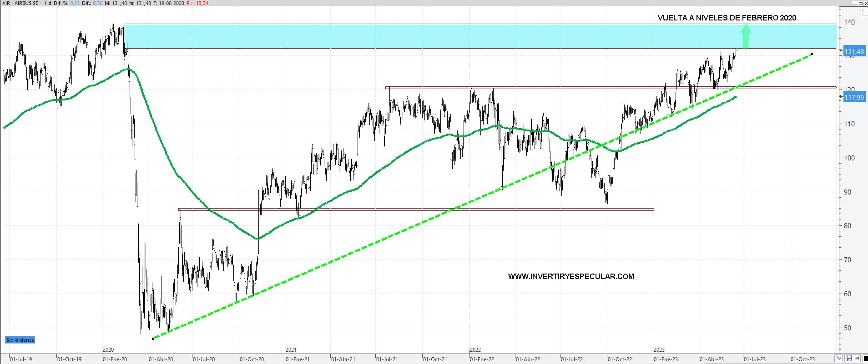Click the WWW.INVERTIRYESPECULAR.COM watermark text
Screen dimensions: 868x364
pyautogui.click(x=570, y=276)
